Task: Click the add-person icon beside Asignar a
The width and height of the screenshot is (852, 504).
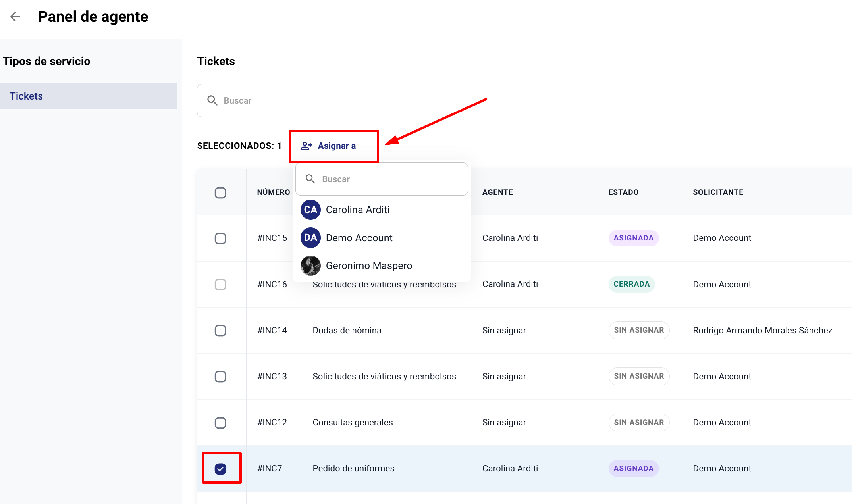Action: click(306, 146)
